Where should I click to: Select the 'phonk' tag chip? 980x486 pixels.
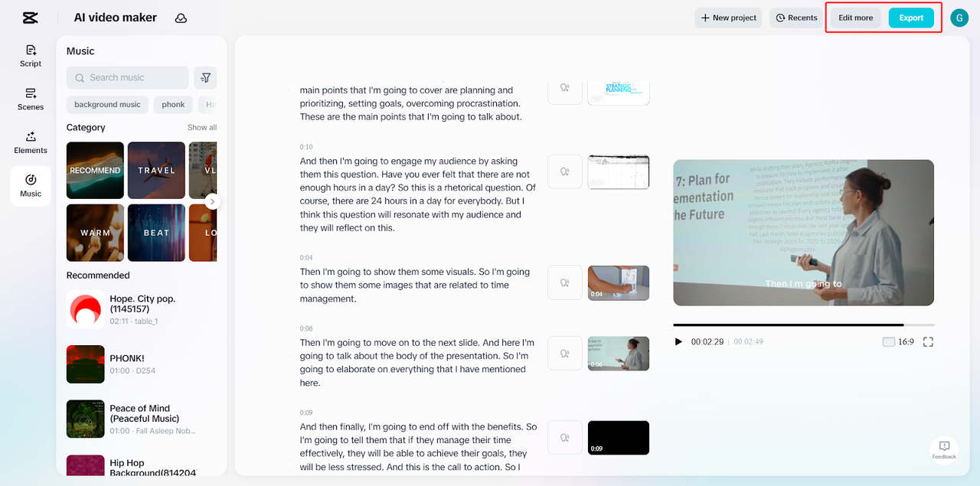[173, 105]
